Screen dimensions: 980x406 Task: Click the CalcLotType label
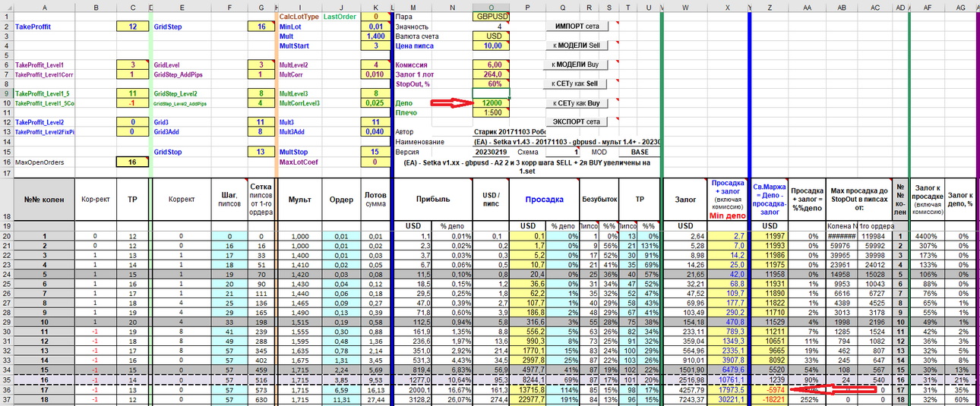click(x=299, y=16)
